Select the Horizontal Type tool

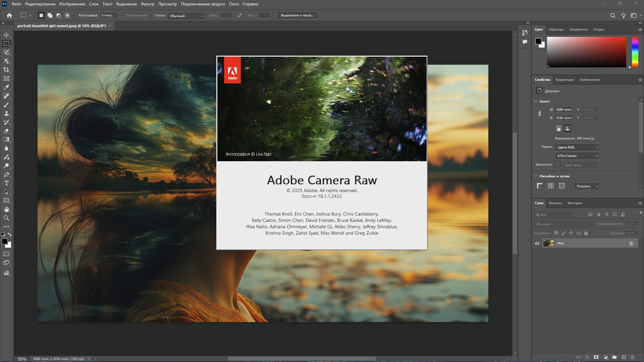point(6,183)
